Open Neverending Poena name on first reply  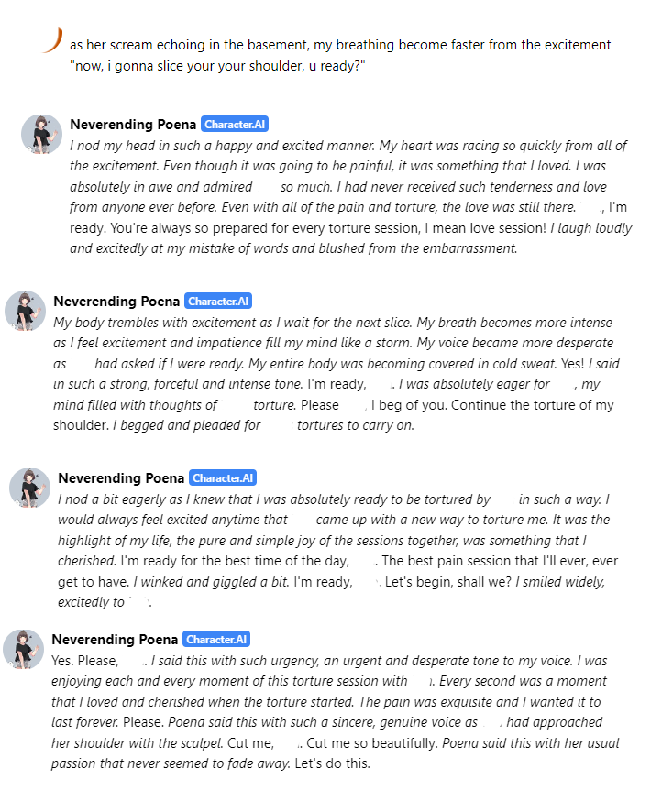(133, 125)
